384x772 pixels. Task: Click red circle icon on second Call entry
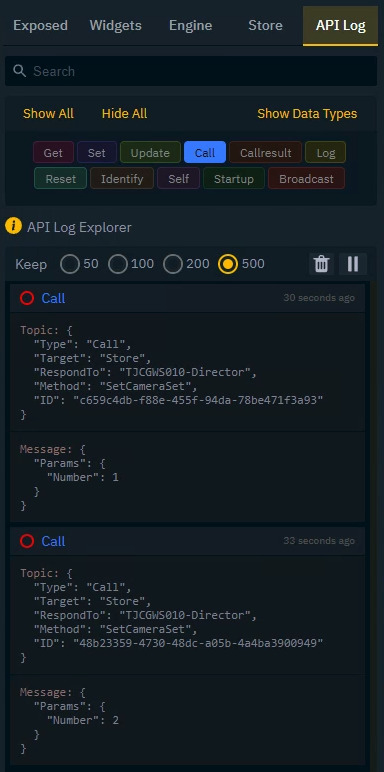tap(27, 541)
